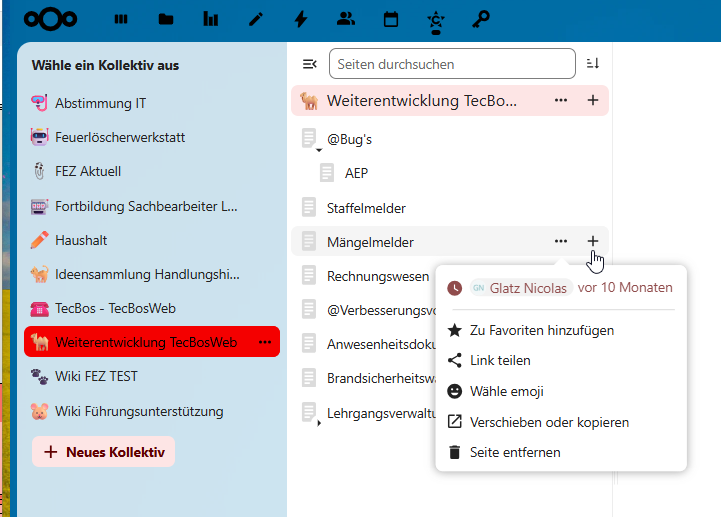Viewport: 721px width, 517px height.
Task: Collapse the @Bug's page subtree
Action: click(319, 150)
